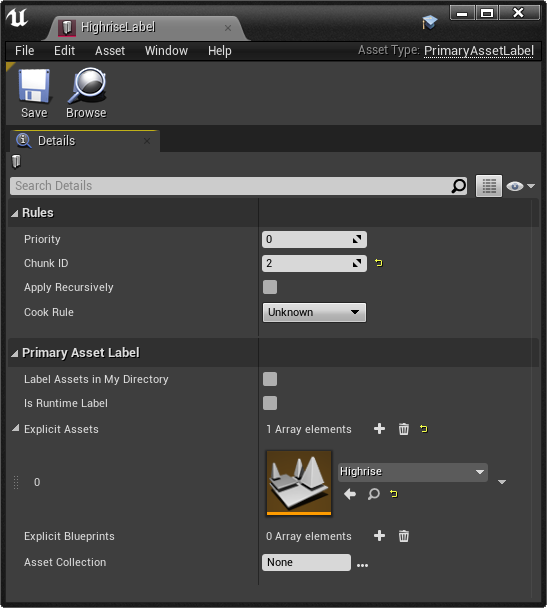Clear Explicit Blueprints array with trash icon
The width and height of the screenshot is (547, 608).
coord(404,536)
